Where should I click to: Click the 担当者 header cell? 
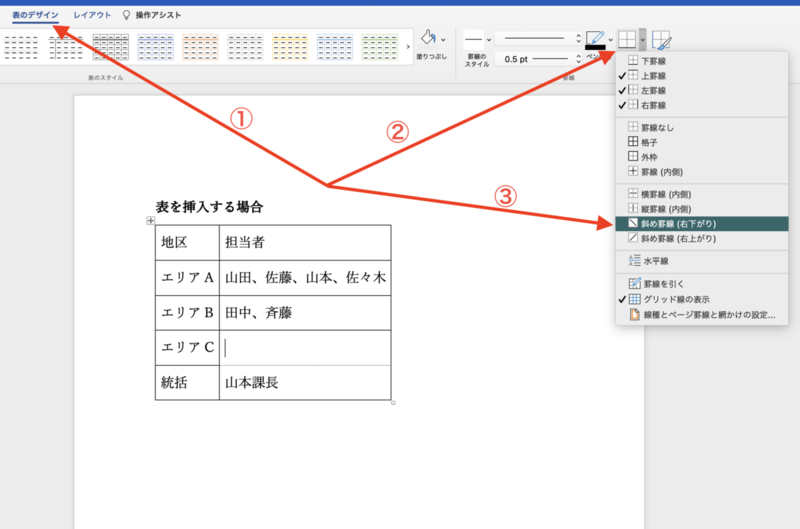click(x=305, y=243)
